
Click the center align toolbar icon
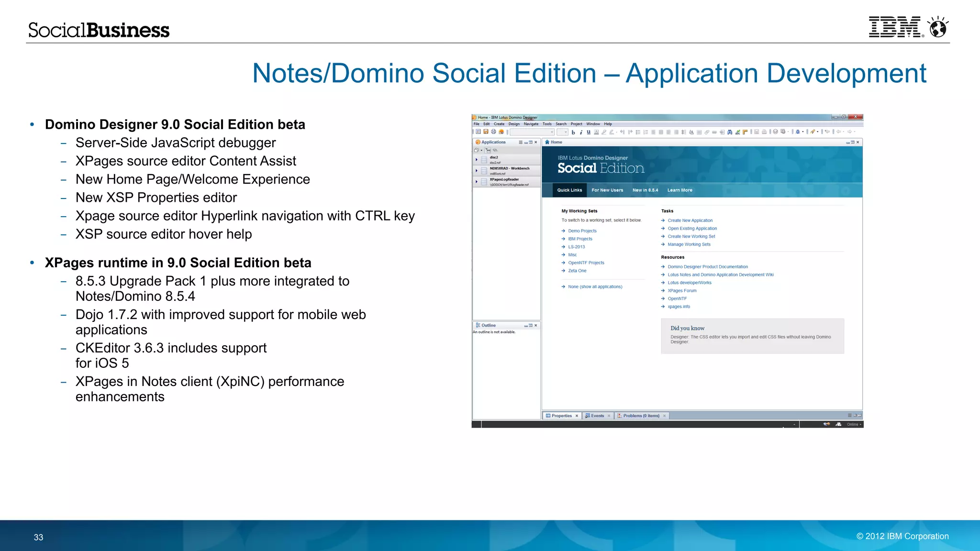pos(653,132)
